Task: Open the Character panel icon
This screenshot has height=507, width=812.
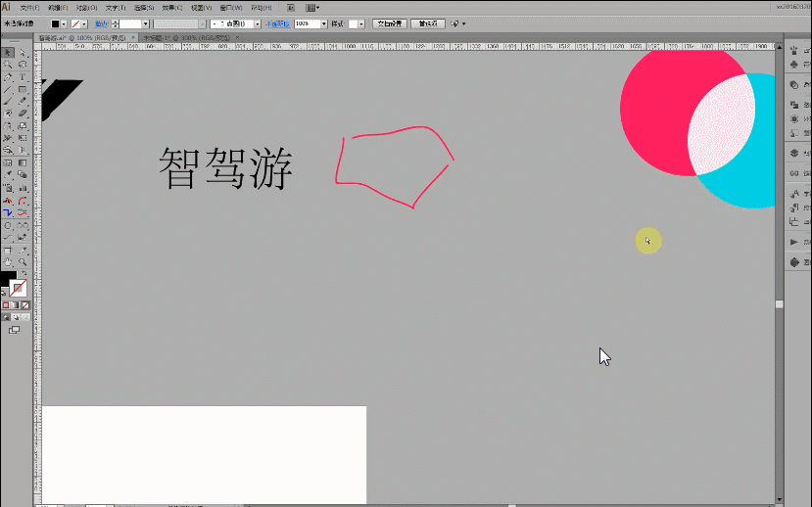Action: point(793,194)
